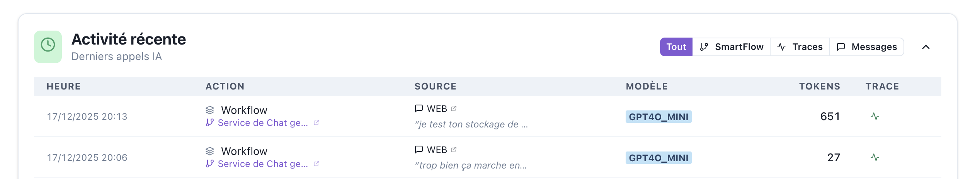Click GPT4O_MINI badge in 20:06 row
Screen dimensions: 980x179
point(658,158)
